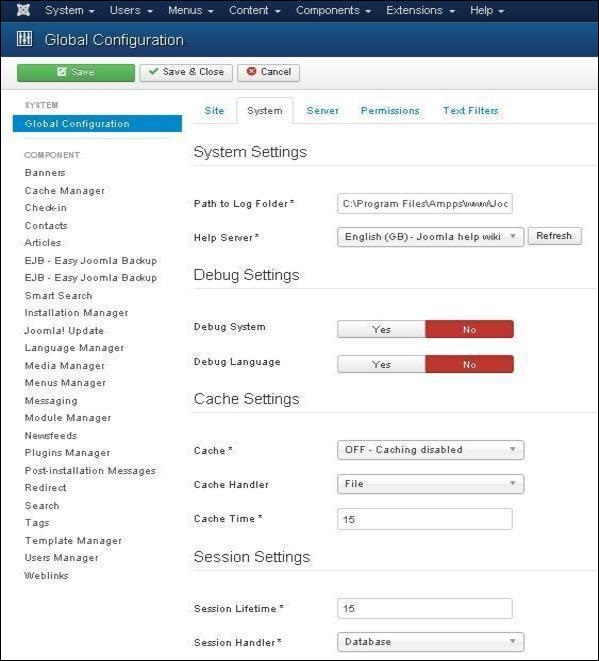The height and width of the screenshot is (661, 599).
Task: Open the Menus menu
Action: point(191,11)
